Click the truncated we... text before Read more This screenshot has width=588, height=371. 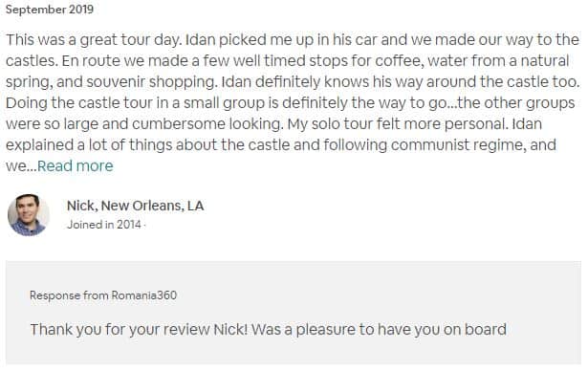21,165
